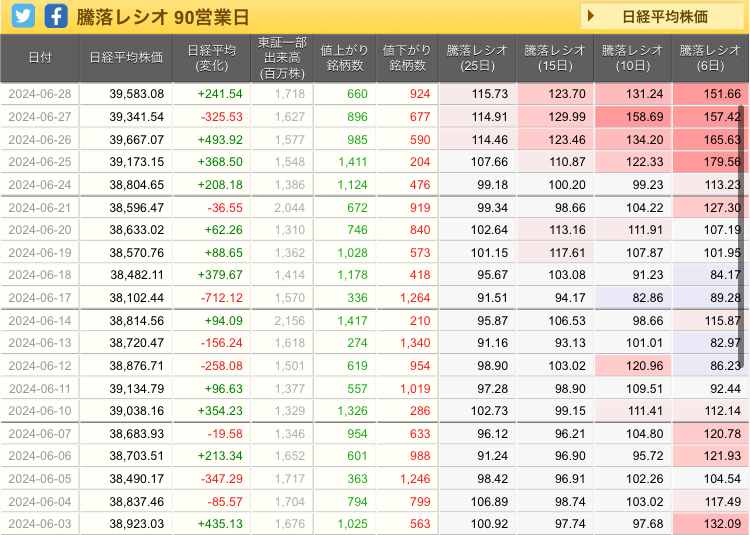
Task: Click the 日付 column header
Action: [x=40, y=58]
